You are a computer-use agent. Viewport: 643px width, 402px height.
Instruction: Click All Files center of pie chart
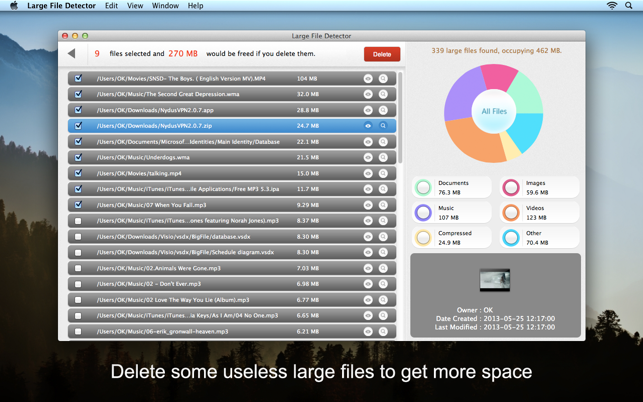pos(494,111)
